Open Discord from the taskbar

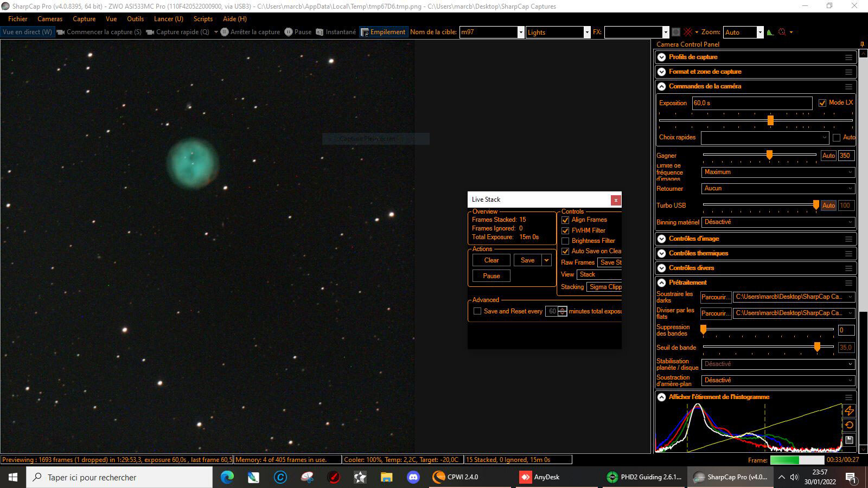point(413,477)
